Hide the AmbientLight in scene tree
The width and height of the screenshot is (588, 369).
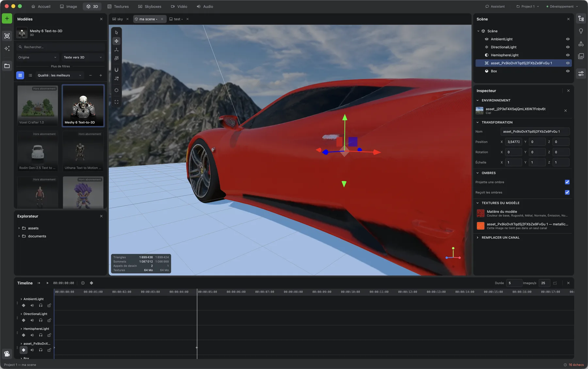[568, 39]
